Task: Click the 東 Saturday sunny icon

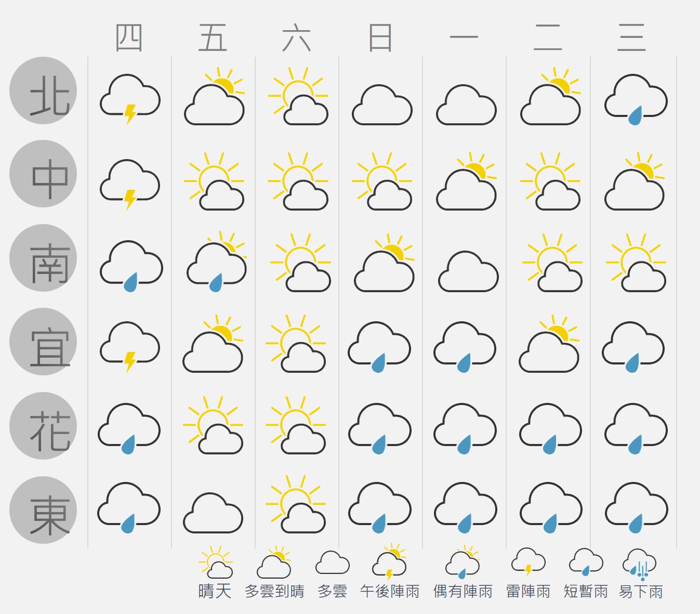Action: pos(296,504)
